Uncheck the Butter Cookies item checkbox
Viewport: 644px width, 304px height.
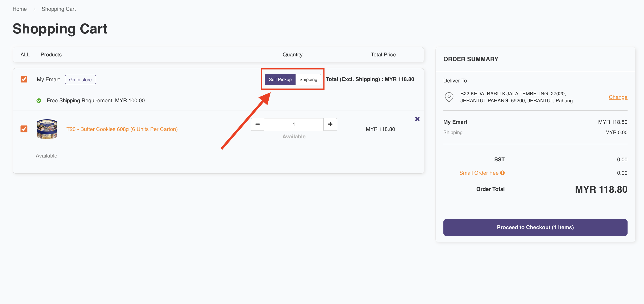coord(24,129)
